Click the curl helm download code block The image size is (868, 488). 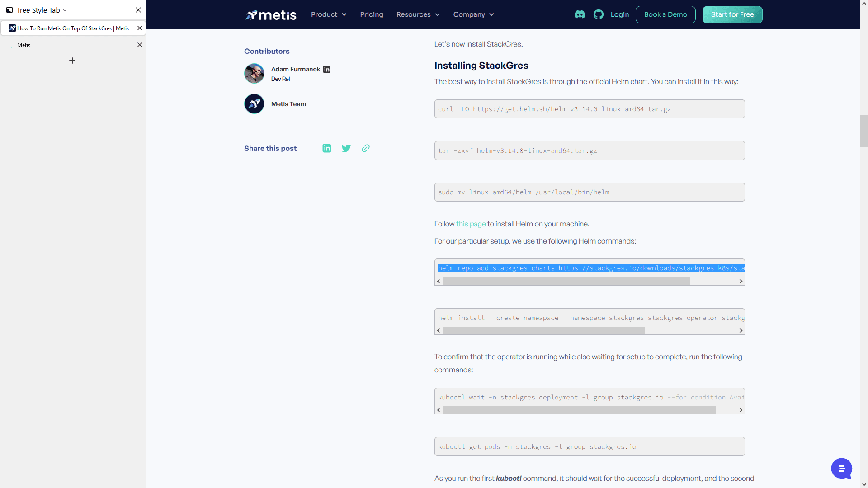(x=590, y=109)
